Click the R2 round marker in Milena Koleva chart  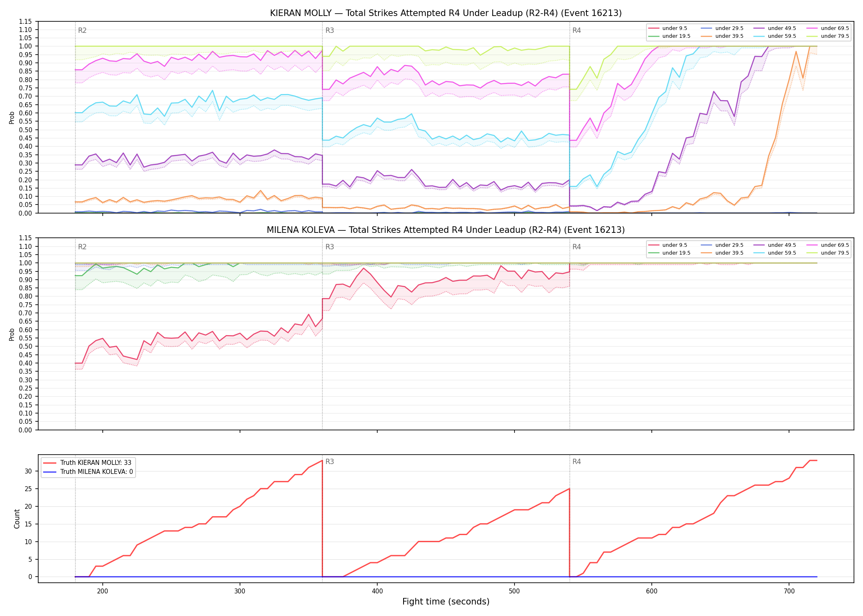82,247
